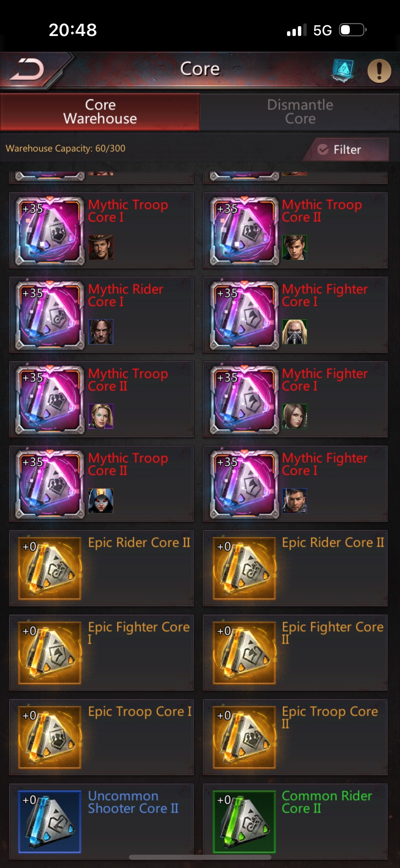This screenshot has height=868, width=400.
Task: Open the Epic Troop Core II entry
Action: 295,737
